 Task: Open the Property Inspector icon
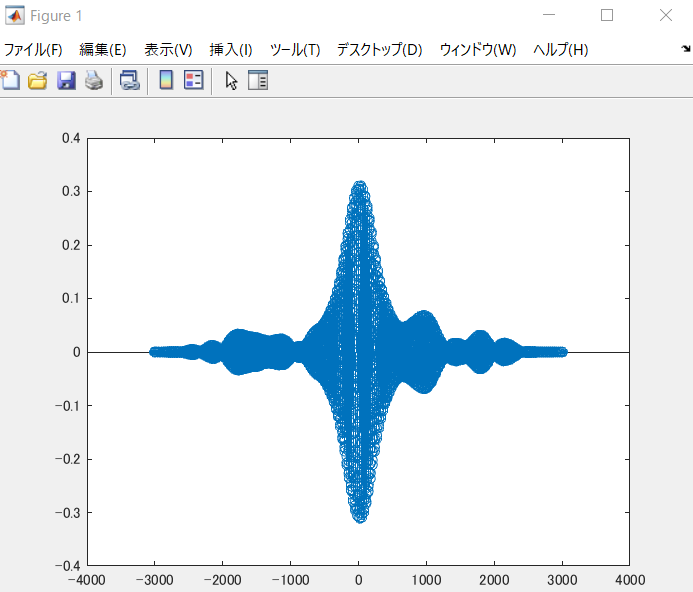(258, 80)
